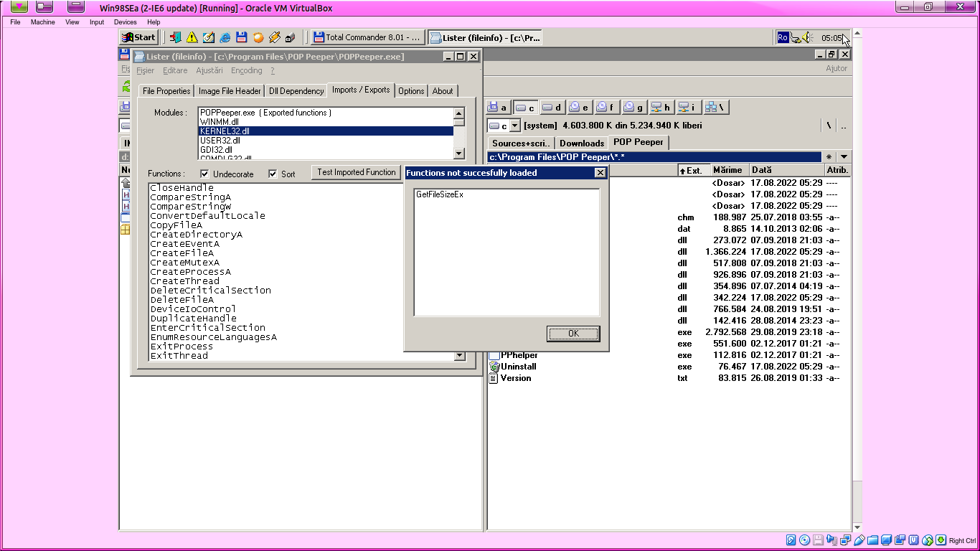Switch to Total Commander 8.01 taskbar button
This screenshot has height=551, width=980.
point(368,37)
